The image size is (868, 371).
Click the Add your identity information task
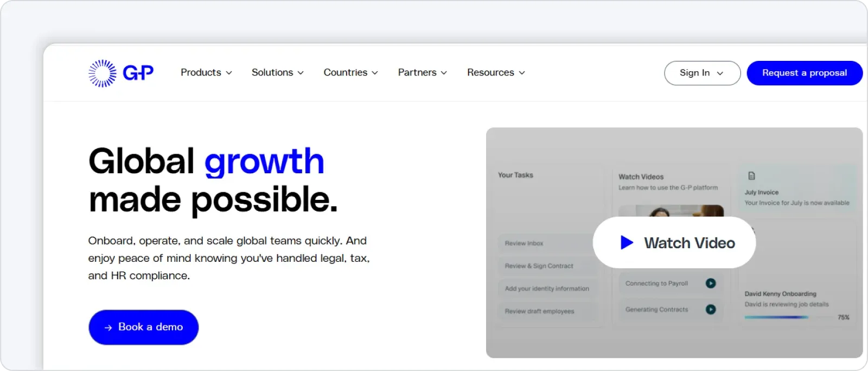pos(547,288)
